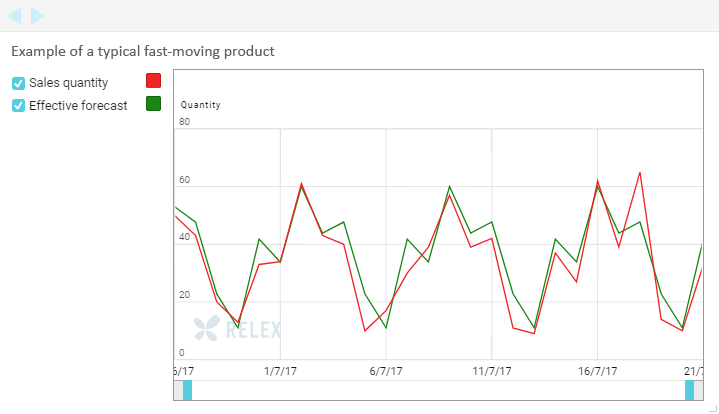Click the Quantity axis title
The height and width of the screenshot is (414, 719).
coord(200,105)
